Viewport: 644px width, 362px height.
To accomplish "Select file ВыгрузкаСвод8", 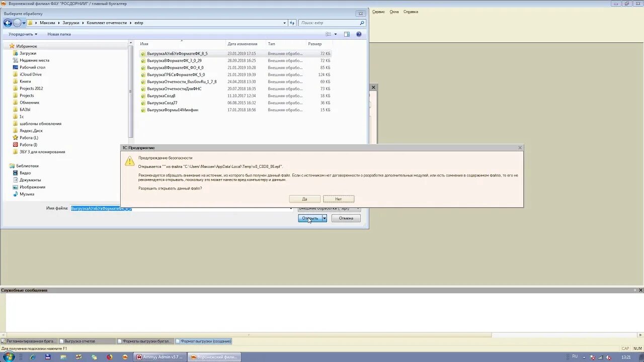I will coord(161,96).
